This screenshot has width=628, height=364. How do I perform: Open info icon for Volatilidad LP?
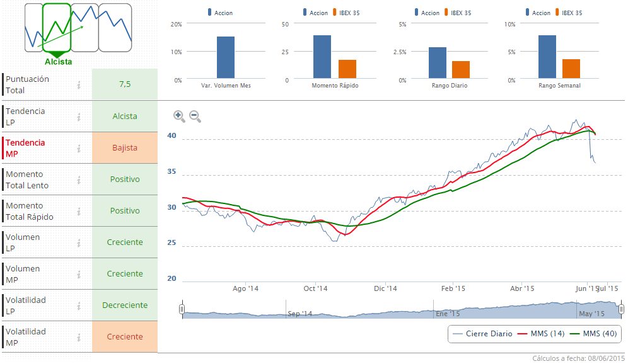tap(79, 305)
